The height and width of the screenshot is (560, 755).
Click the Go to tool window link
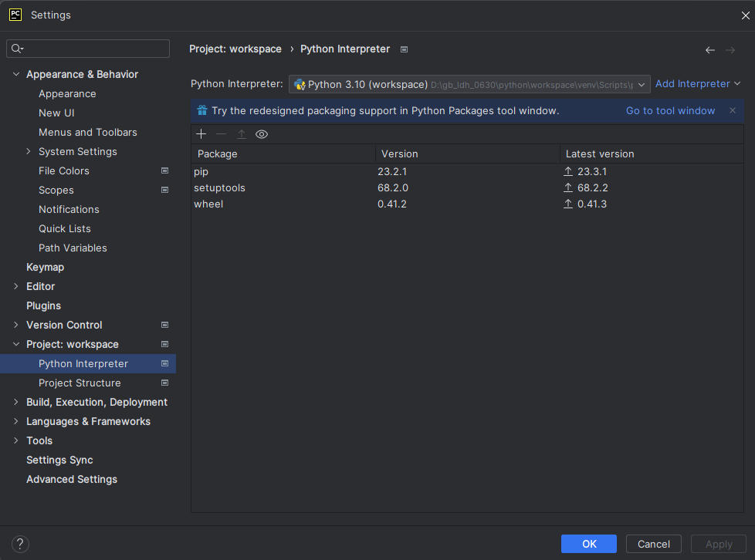[x=670, y=110]
